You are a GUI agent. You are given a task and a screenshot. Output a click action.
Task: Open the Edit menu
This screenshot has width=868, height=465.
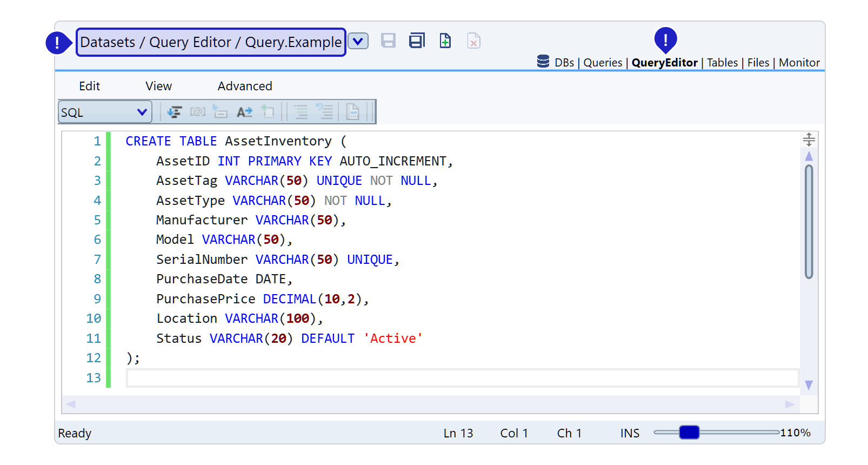pos(90,87)
